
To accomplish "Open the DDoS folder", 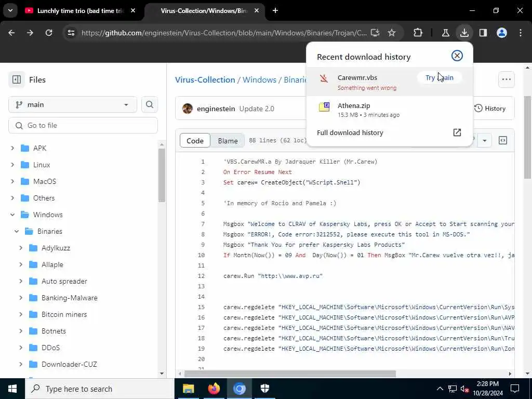I will tap(50, 348).
